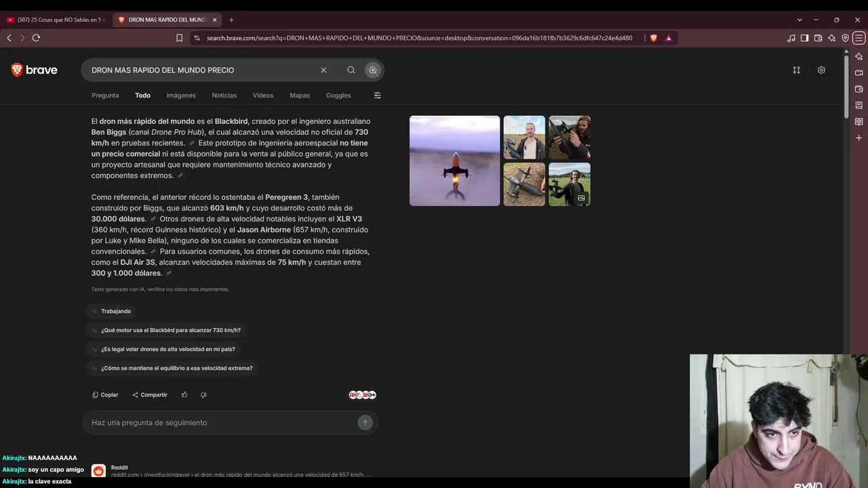Open bookmarks panel icon in sidebar
Viewport: 868px width, 488px height.
pos(859,105)
